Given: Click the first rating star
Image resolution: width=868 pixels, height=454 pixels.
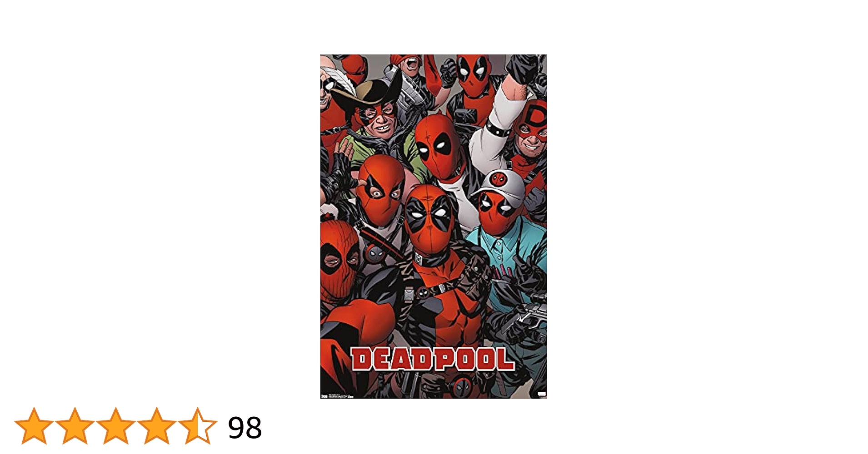Looking at the screenshot, I should coord(34,426).
